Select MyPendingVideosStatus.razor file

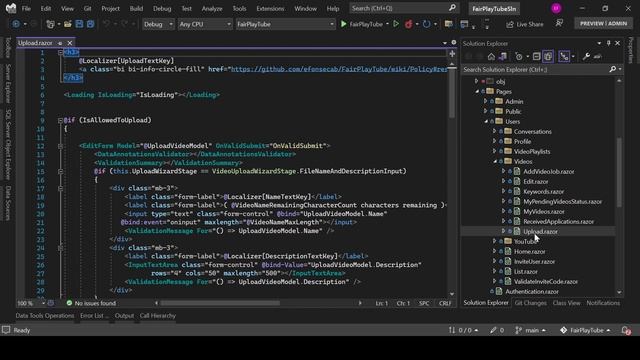point(562,201)
